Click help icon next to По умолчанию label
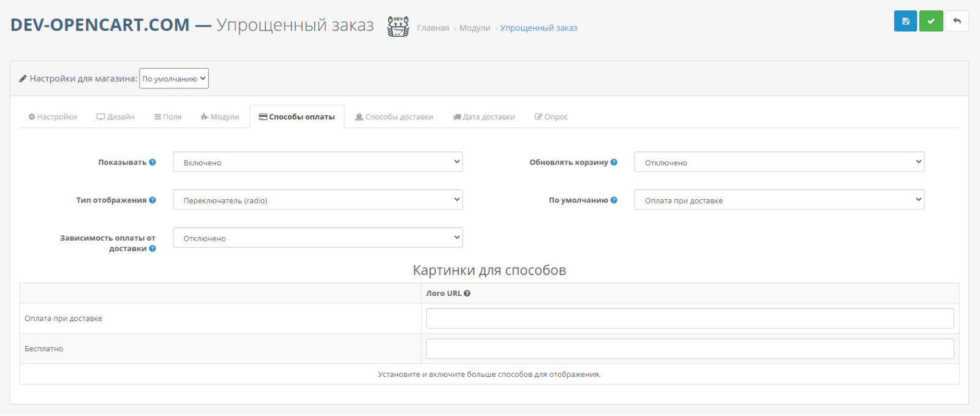This screenshot has width=980, height=416. click(614, 200)
